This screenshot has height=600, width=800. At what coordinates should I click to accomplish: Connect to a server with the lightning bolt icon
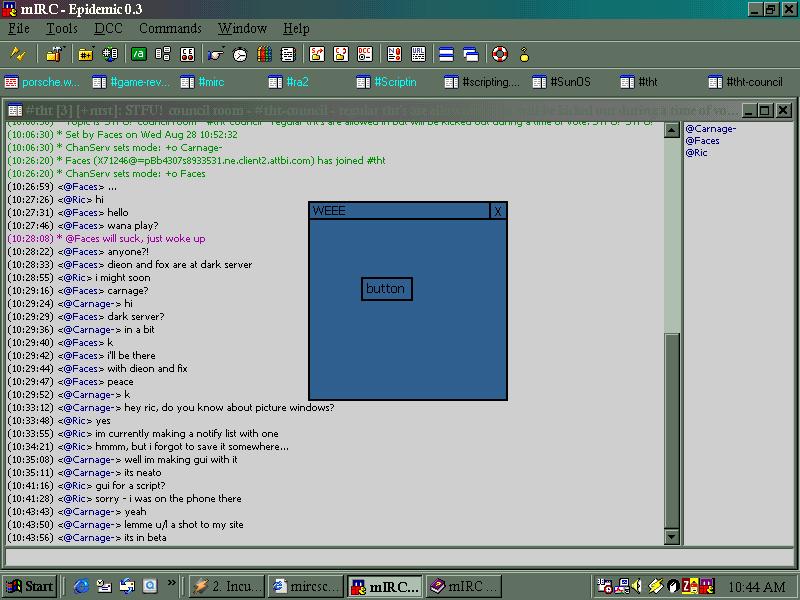17,54
